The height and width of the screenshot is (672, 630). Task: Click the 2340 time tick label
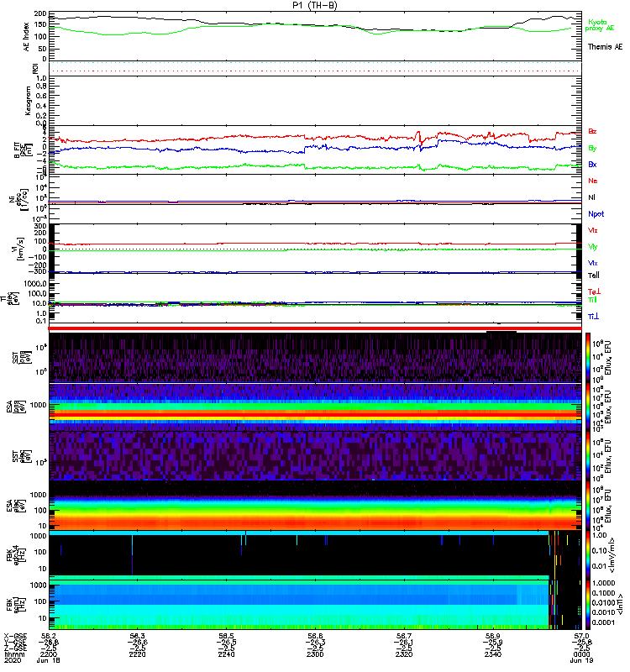pyautogui.click(x=493, y=654)
